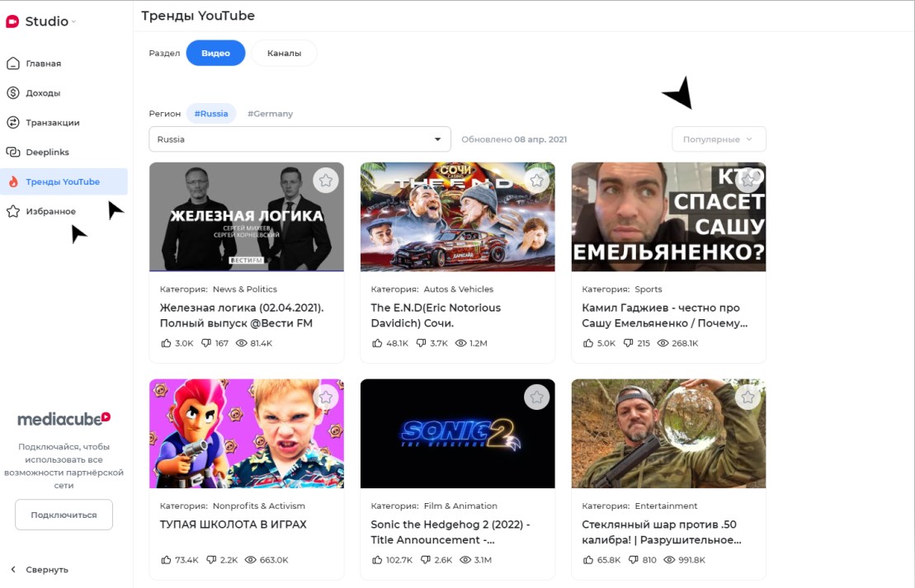915x588 pixels.
Task: Favorite The E.N.D Сочи video with its star
Action: tap(537, 181)
